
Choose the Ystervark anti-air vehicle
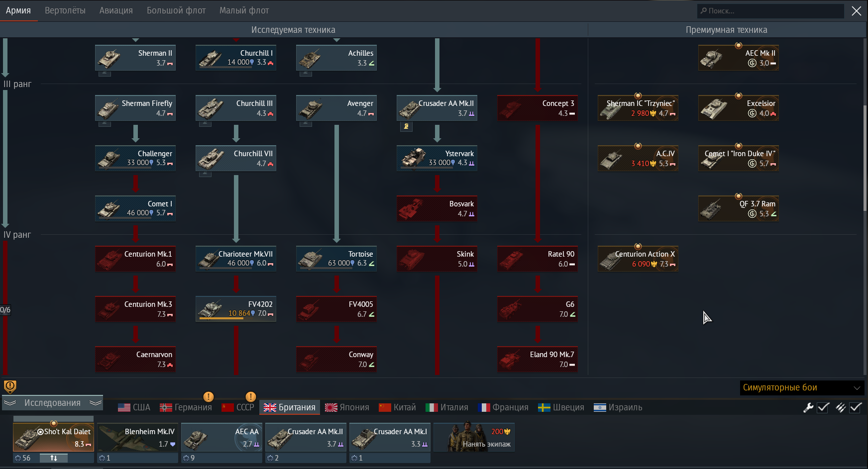(437, 158)
